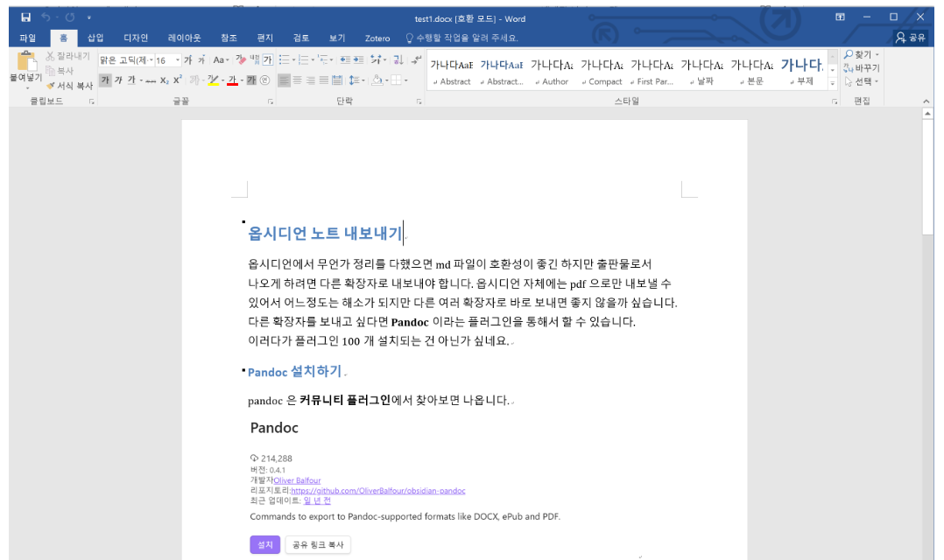Decrease the font size with the shrink icon
This screenshot has height=560, width=944.
click(x=201, y=59)
